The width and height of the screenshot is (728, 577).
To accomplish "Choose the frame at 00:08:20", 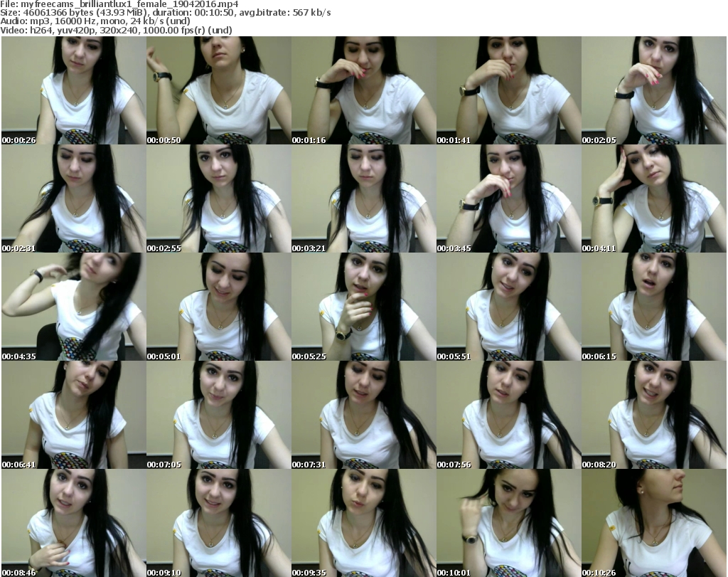I will [x=654, y=415].
